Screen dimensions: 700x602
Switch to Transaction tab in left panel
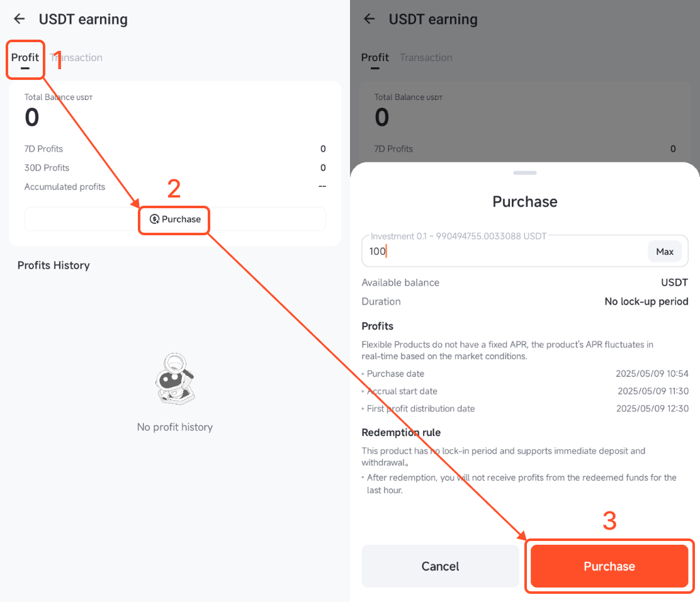(x=76, y=58)
